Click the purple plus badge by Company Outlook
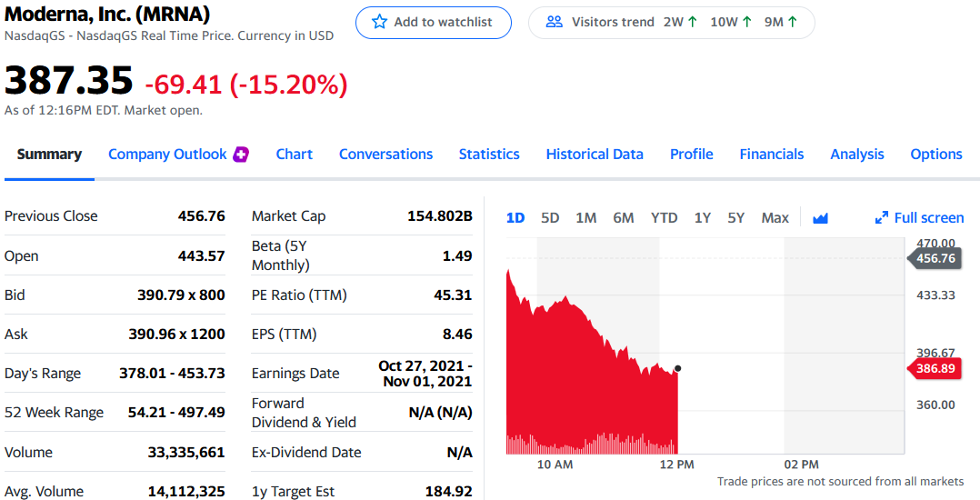This screenshot has height=500, width=980. (241, 155)
